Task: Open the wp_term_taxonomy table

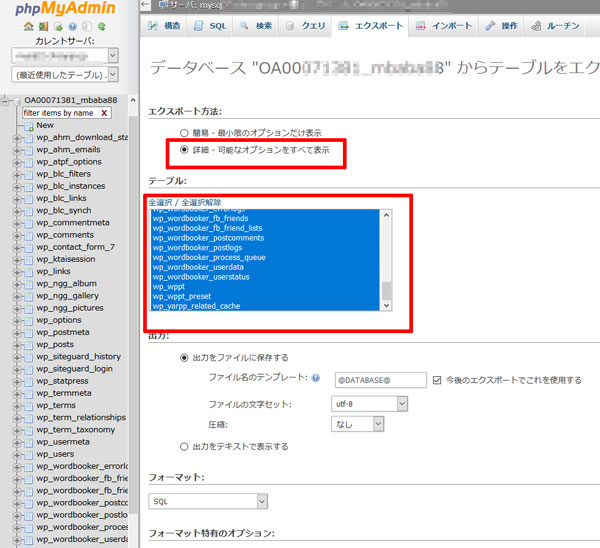Action: (x=75, y=430)
